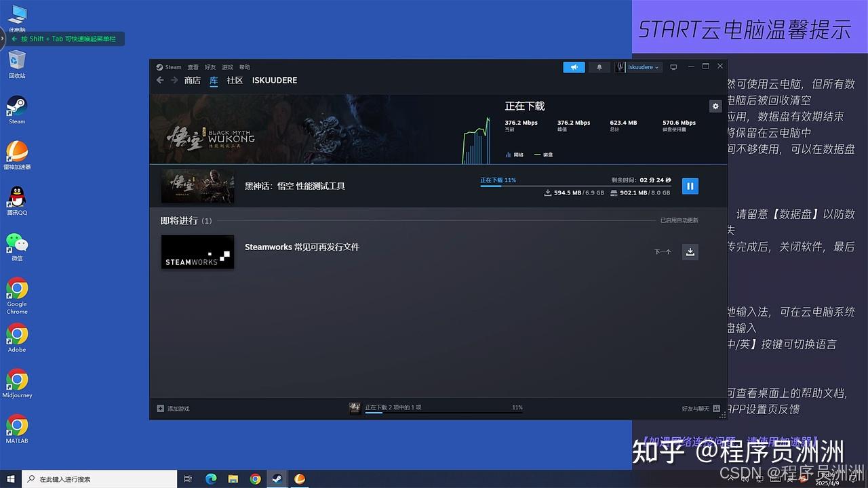Open friends and chat from the bottom bar
This screenshot has width=868, height=488.
click(693, 408)
